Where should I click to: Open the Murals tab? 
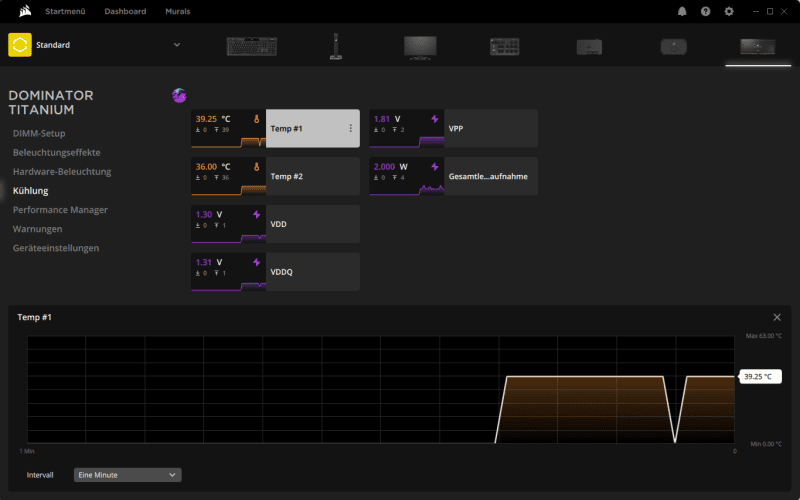tap(178, 11)
